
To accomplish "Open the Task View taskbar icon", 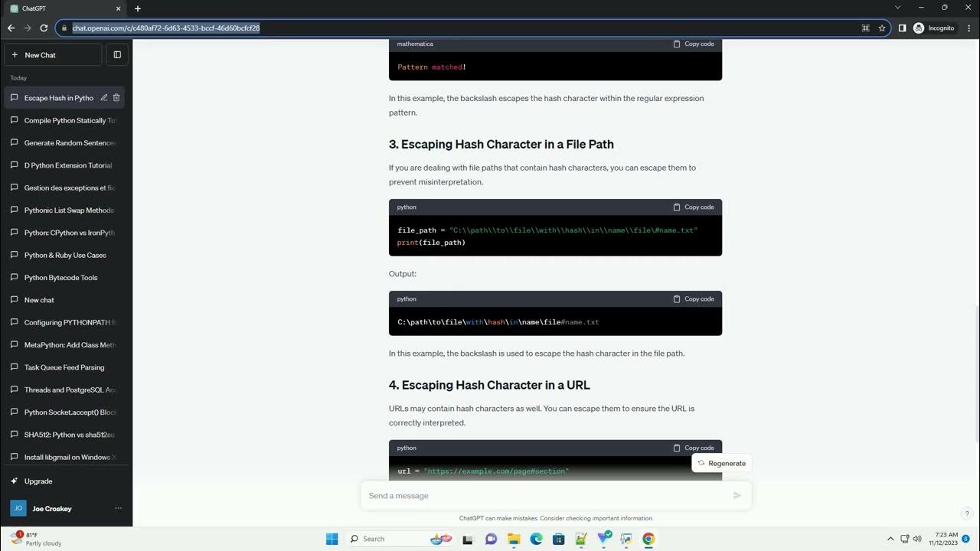I will pyautogui.click(x=469, y=539).
